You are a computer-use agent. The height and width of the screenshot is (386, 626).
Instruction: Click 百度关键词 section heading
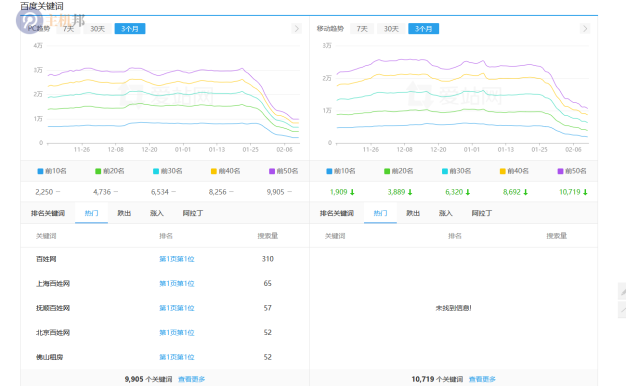(42, 6)
